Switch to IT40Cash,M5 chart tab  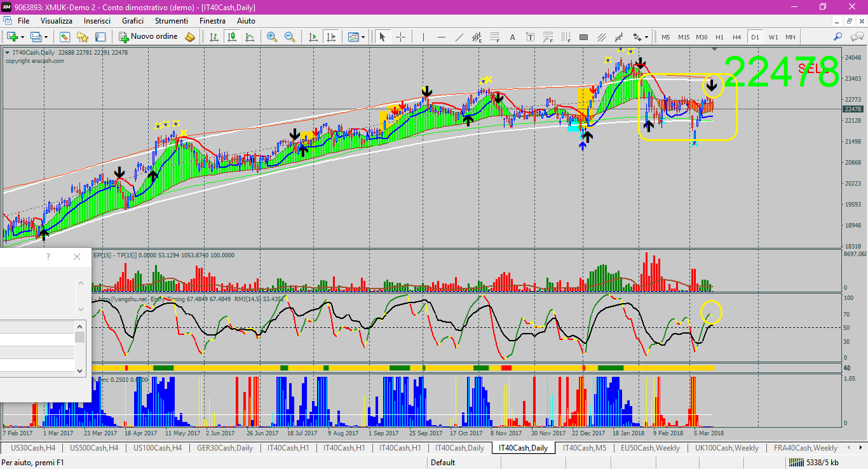[585, 448]
